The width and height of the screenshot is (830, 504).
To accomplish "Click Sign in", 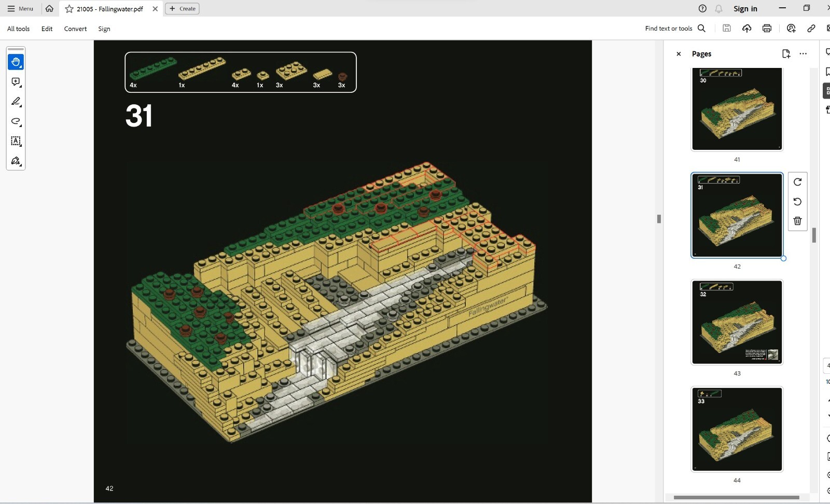I will [x=745, y=8].
